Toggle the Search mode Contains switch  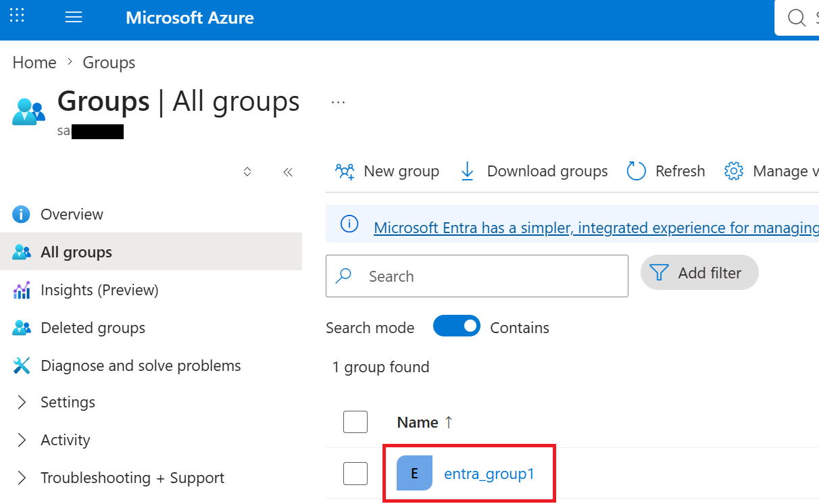click(x=457, y=326)
